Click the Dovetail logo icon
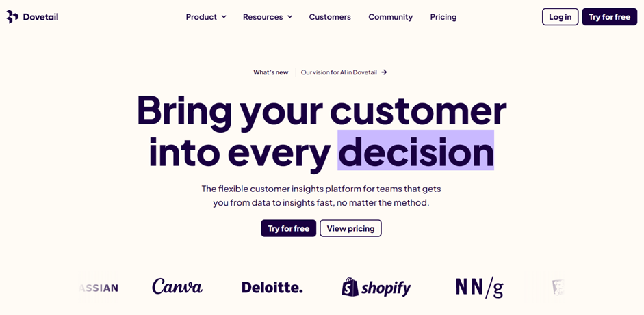The image size is (644, 315). tap(12, 17)
